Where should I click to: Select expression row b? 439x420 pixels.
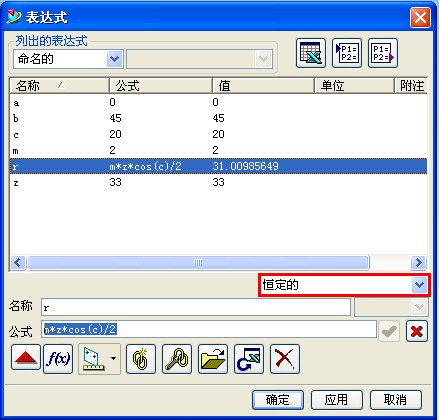218,118
